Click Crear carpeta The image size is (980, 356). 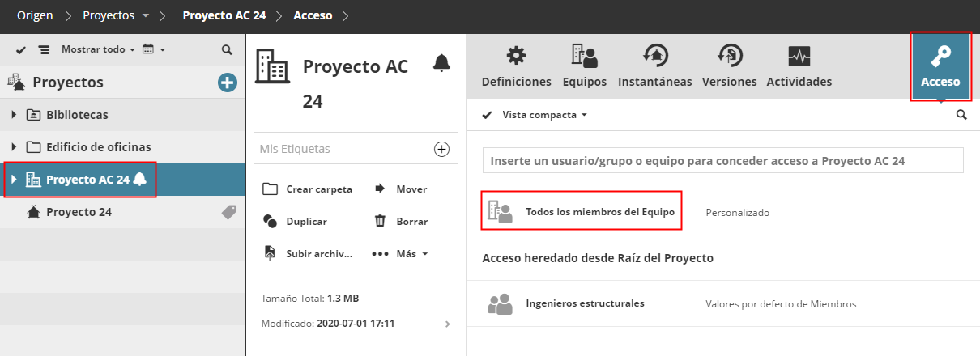pos(308,189)
